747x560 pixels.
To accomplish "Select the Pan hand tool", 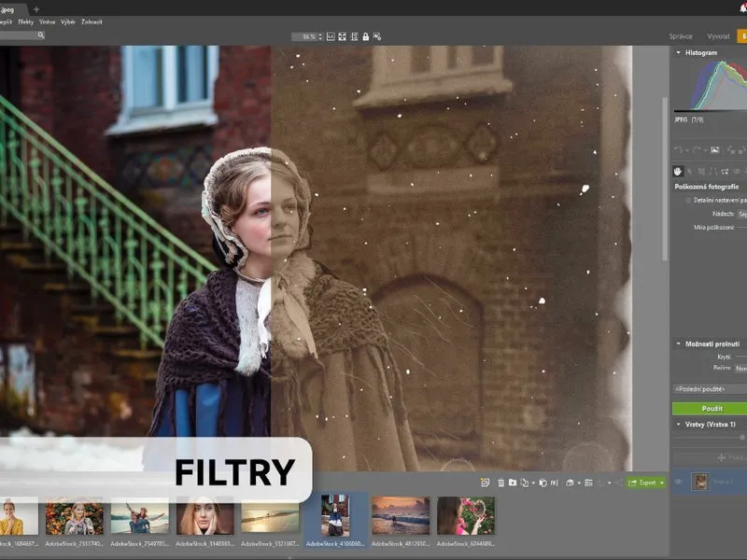I will pos(678,171).
